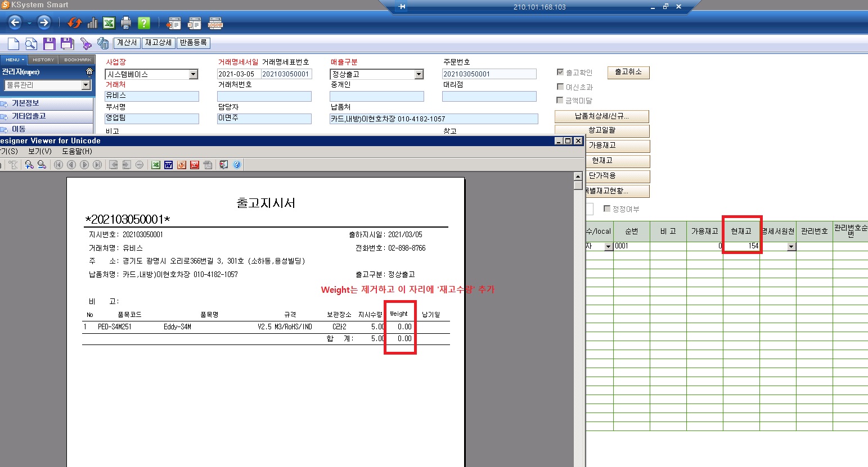Go back with the left arrow button

pos(15,22)
